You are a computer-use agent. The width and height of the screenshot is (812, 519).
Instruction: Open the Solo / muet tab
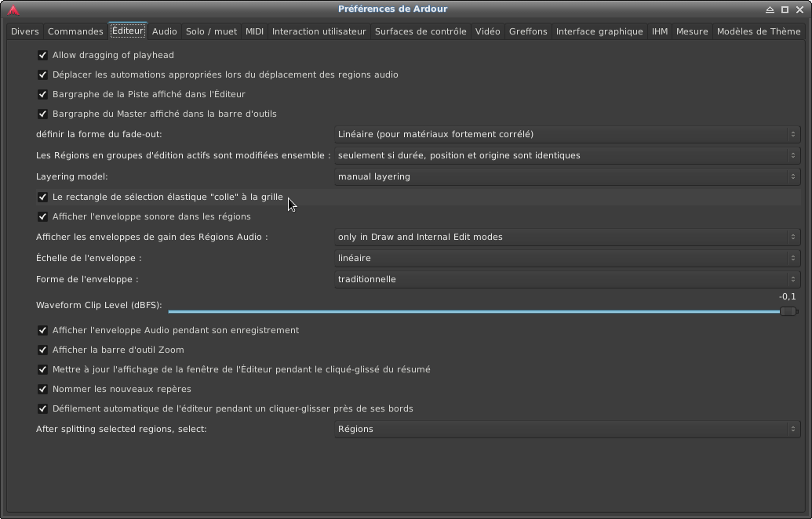(211, 31)
